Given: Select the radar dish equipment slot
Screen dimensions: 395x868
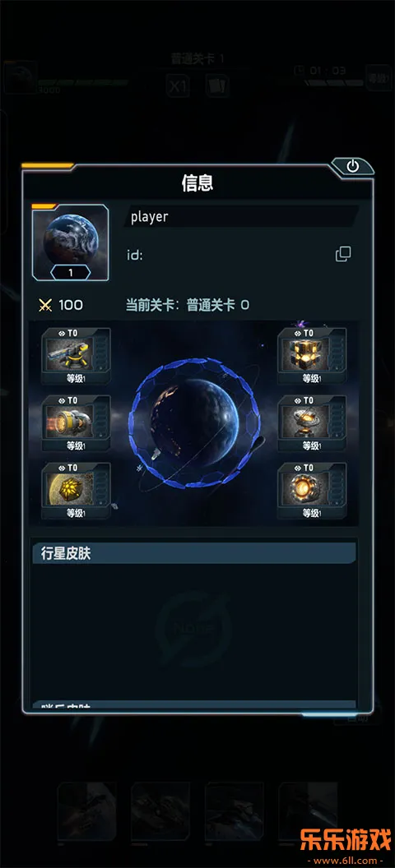Looking at the screenshot, I should click(x=312, y=423).
